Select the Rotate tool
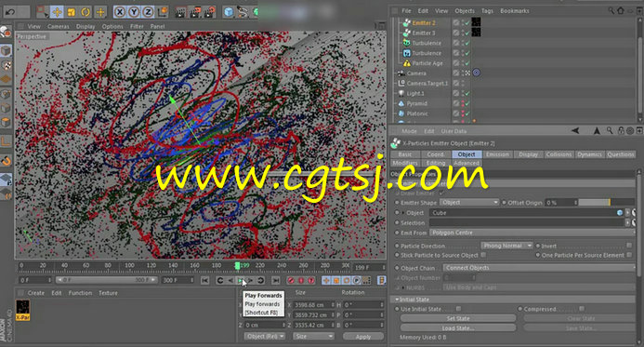 point(85,12)
